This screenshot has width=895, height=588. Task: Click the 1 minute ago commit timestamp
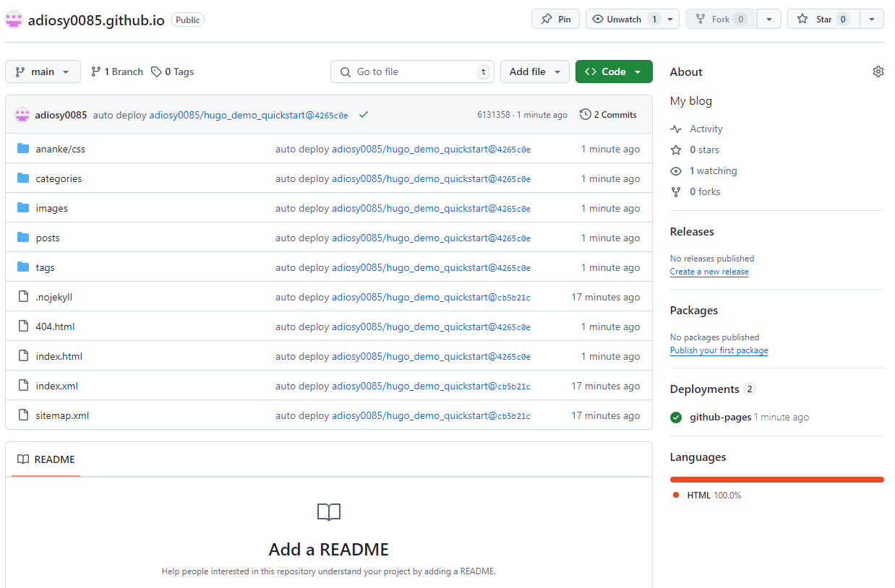542,115
